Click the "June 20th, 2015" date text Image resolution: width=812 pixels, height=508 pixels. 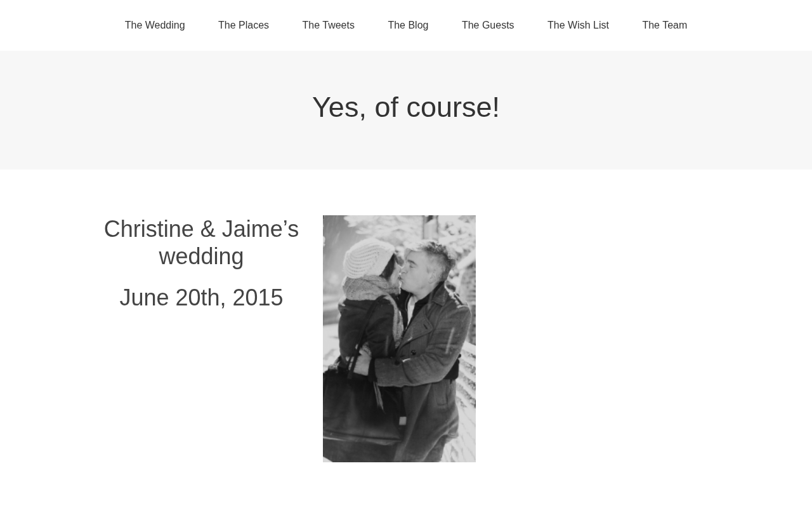[x=201, y=298]
